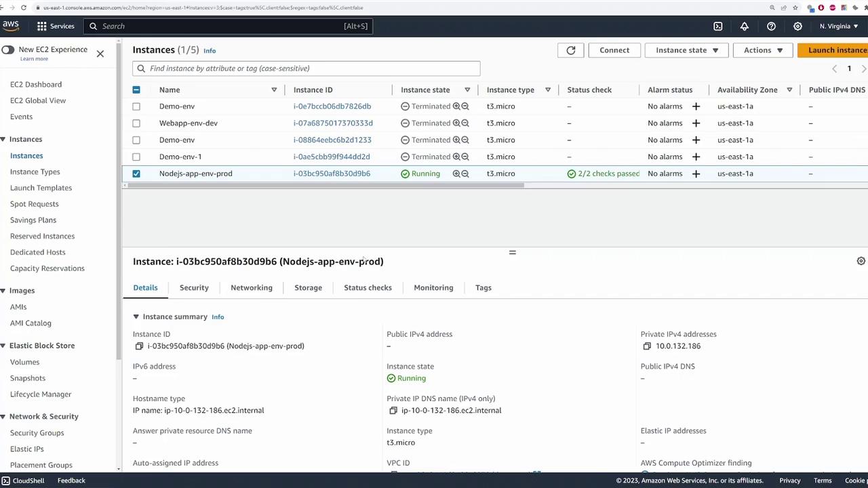Switch to the Storage tab
Viewport: 868px width, 488px height.
pos(308,287)
